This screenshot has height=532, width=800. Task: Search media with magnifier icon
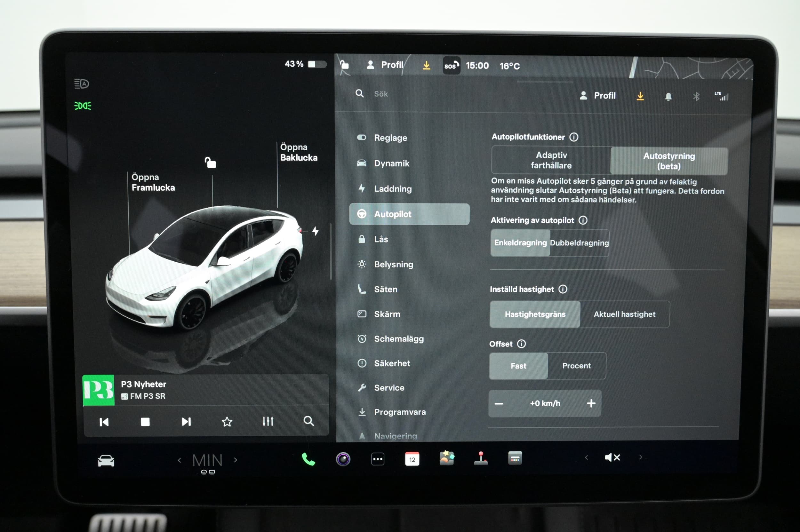308,421
